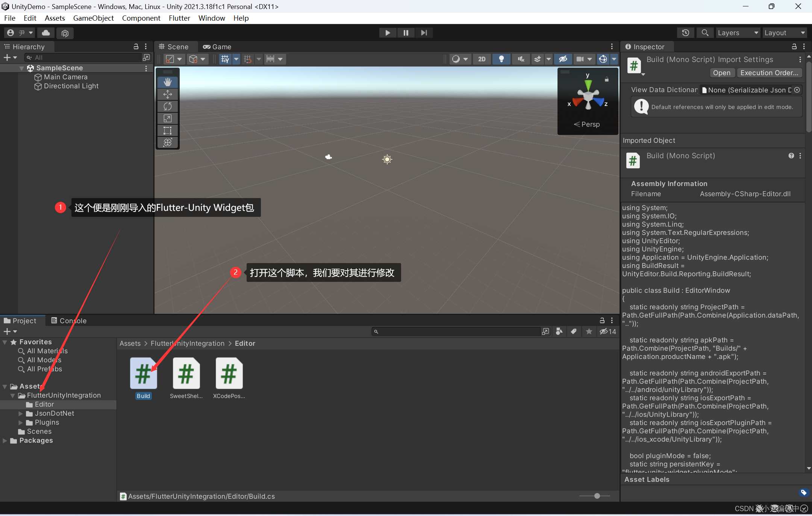Click the Step frame button
The image size is (812, 516).
[424, 33]
